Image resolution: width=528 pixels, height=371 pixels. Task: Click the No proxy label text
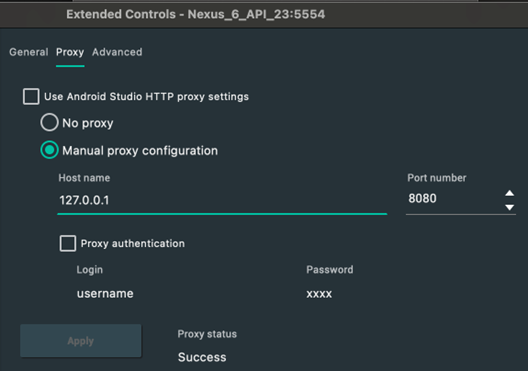88,123
